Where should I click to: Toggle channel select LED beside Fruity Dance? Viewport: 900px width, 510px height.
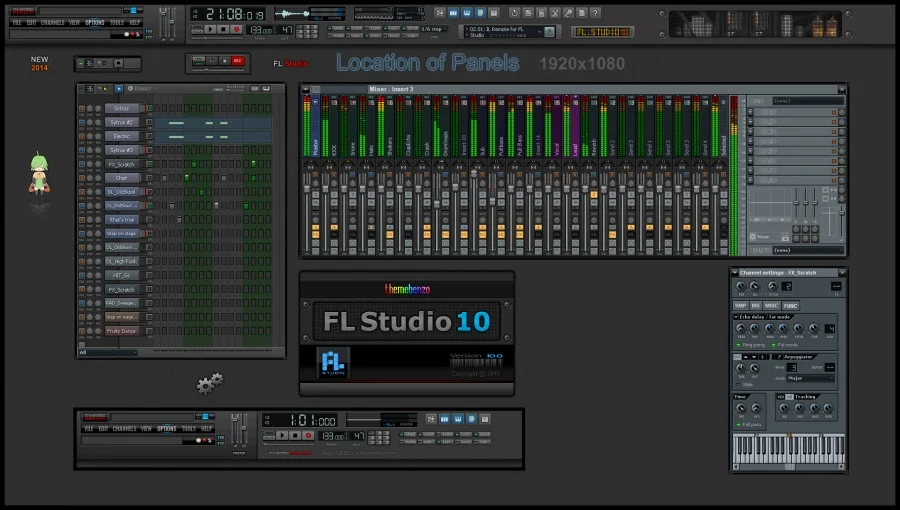pos(149,331)
